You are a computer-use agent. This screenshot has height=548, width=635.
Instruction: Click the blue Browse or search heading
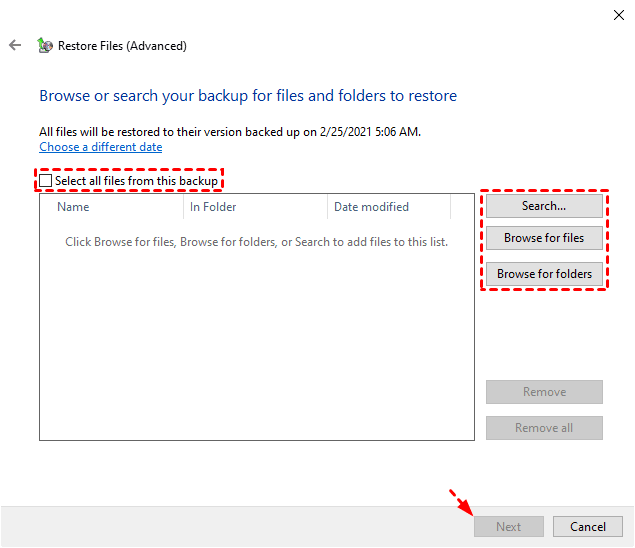[x=248, y=96]
